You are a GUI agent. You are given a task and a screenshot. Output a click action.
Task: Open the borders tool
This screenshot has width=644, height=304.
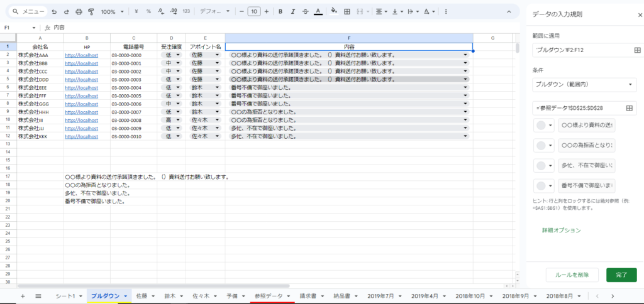[347, 11]
